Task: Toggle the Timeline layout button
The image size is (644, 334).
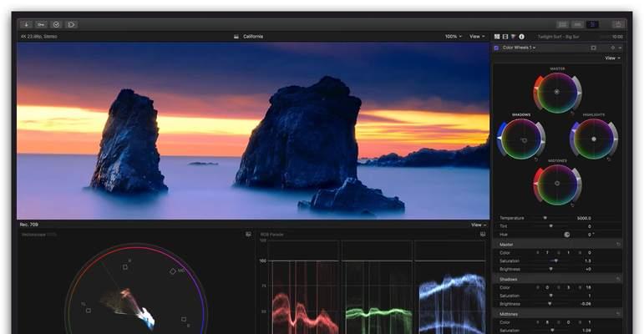Action: 577,25
